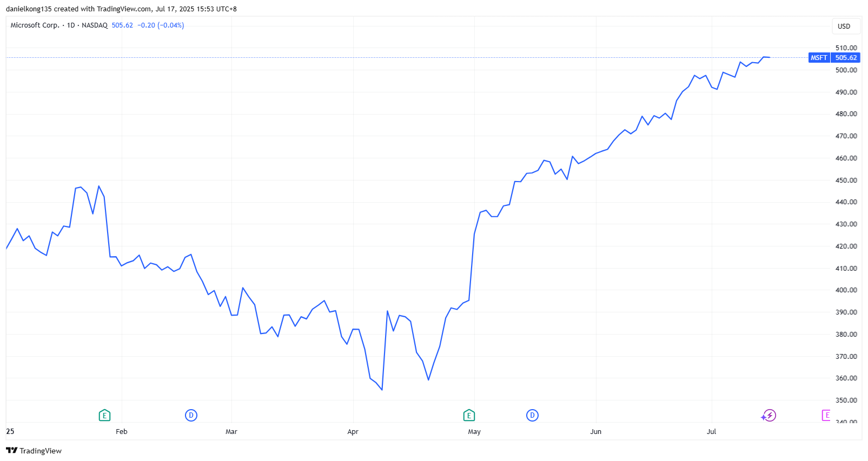868x461 pixels.
Task: Click the 505.62 value in the legend
Action: (x=122, y=25)
